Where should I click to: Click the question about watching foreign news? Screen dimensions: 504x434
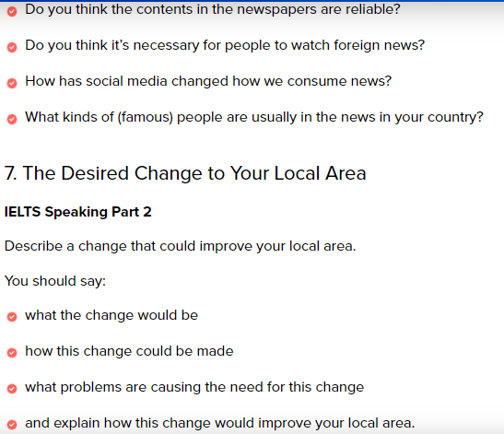[225, 46]
